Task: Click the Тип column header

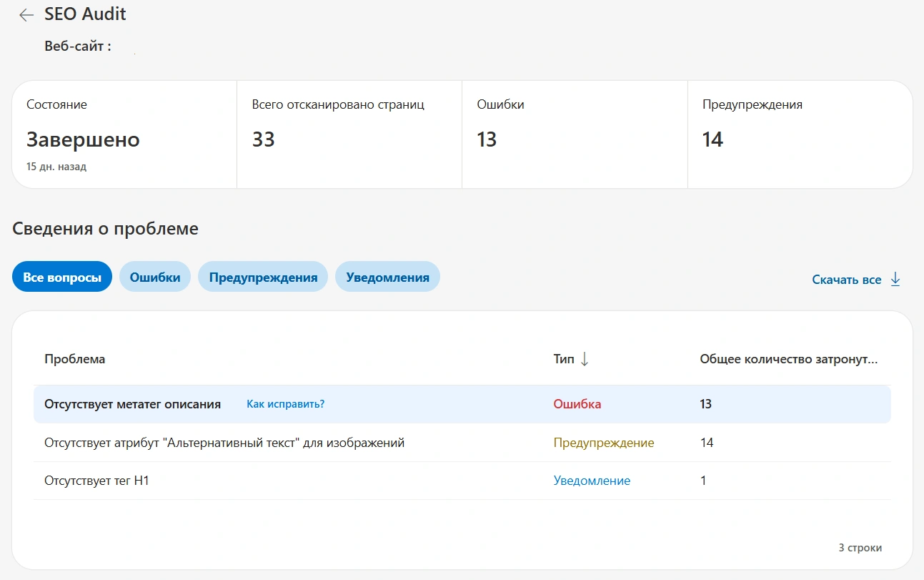Action: [564, 359]
